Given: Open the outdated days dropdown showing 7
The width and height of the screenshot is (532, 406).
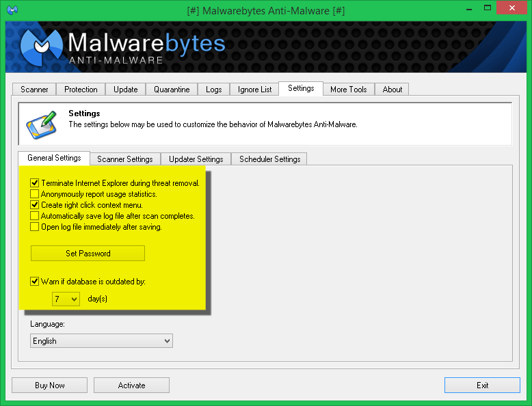Looking at the screenshot, I should tap(66, 299).
